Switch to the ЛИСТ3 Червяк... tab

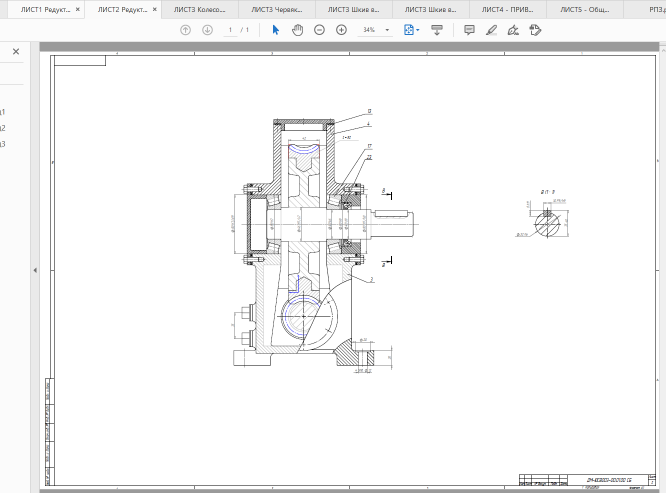[x=276, y=8]
